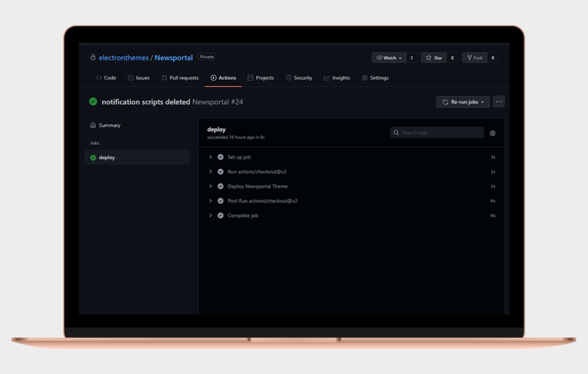Viewport: 588px width, 374px height.
Task: Click the Private badge label
Action: 207,57
